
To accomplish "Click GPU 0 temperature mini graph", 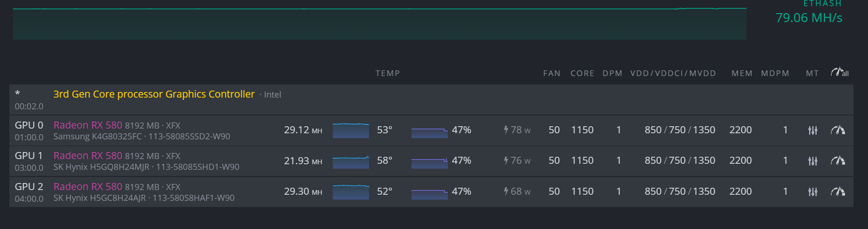I will click(x=350, y=130).
